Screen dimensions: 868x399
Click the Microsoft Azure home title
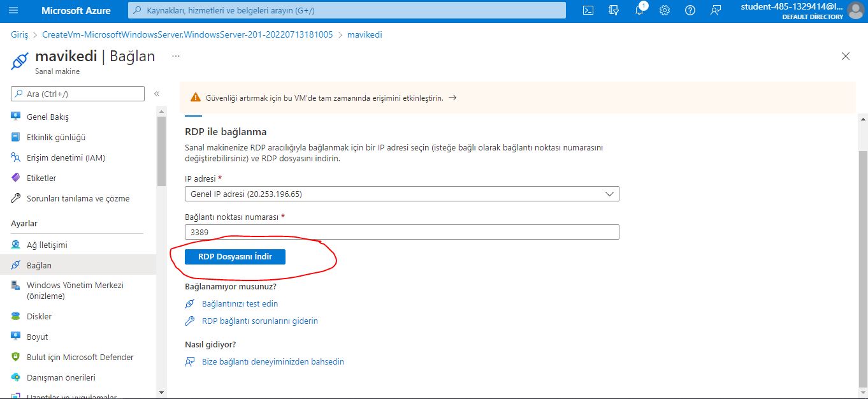(76, 10)
